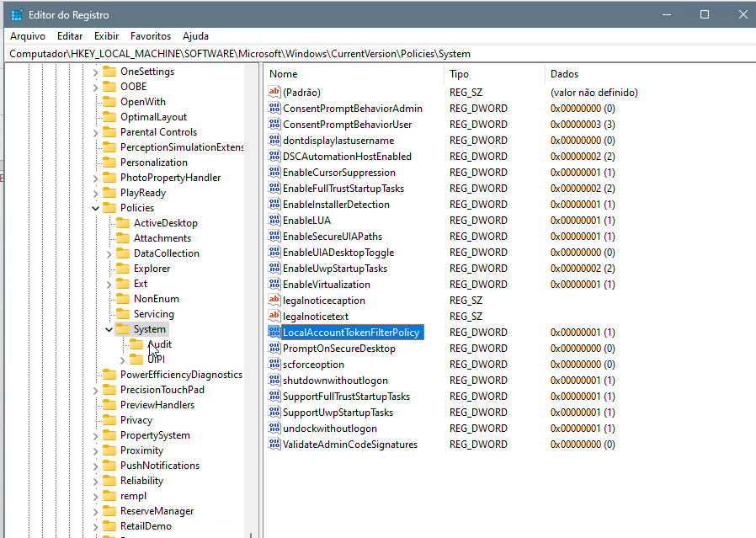Expand the UIPI subkey arrow
This screenshot has height=538, width=756.
click(122, 360)
